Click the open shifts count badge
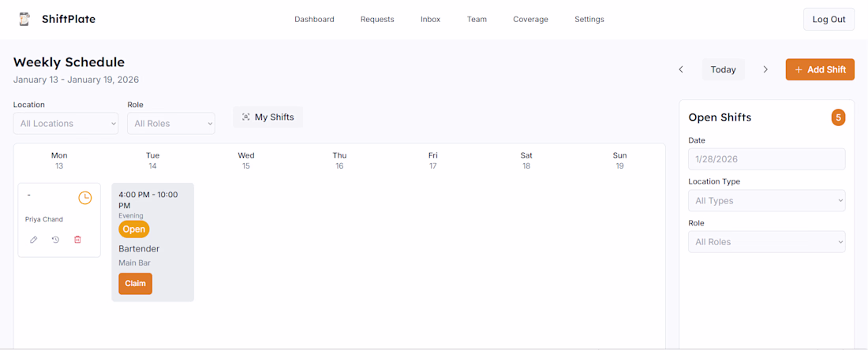The width and height of the screenshot is (868, 350). pyautogui.click(x=838, y=117)
